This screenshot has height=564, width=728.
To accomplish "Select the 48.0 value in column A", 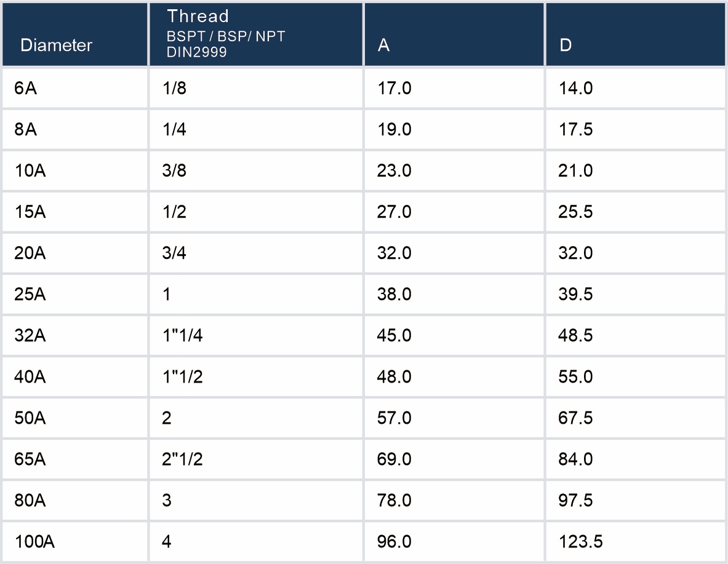I will [x=394, y=376].
